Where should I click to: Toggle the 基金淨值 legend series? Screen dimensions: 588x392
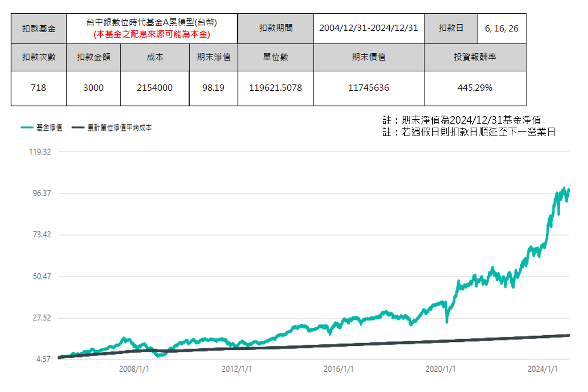[x=41, y=128]
